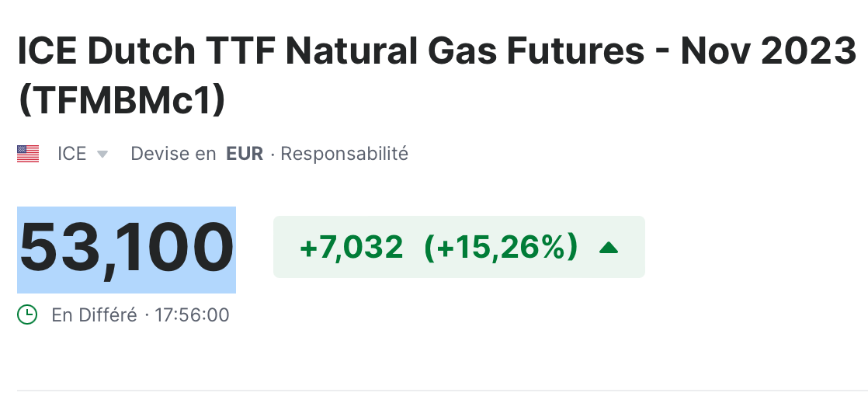Select the ICE exchange label
This screenshot has width=868, height=396.
coord(71,154)
